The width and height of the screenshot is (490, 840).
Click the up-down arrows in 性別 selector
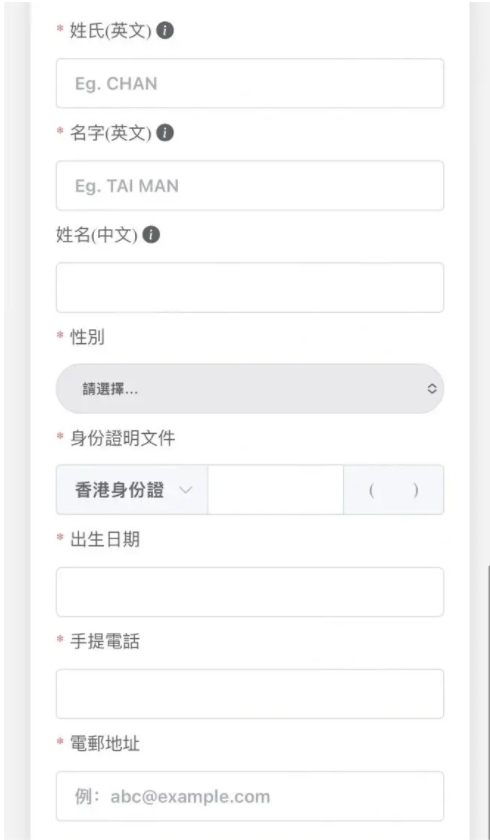coord(432,389)
